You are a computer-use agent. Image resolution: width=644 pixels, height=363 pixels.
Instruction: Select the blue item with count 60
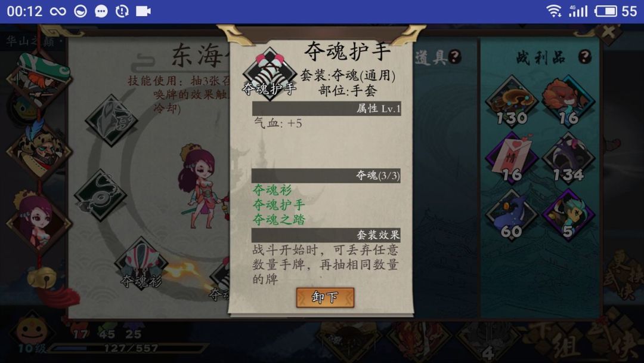(x=512, y=216)
